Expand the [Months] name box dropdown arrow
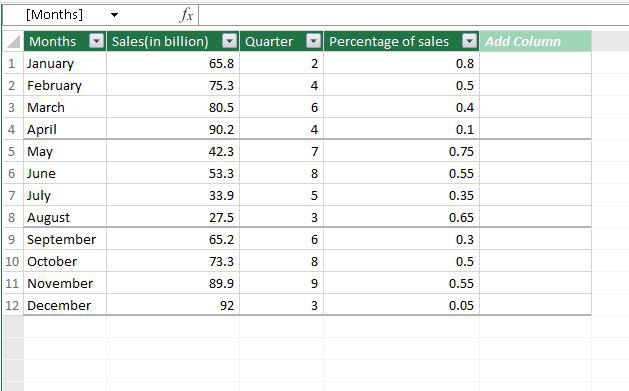Image resolution: width=629 pixels, height=391 pixels. pos(114,15)
